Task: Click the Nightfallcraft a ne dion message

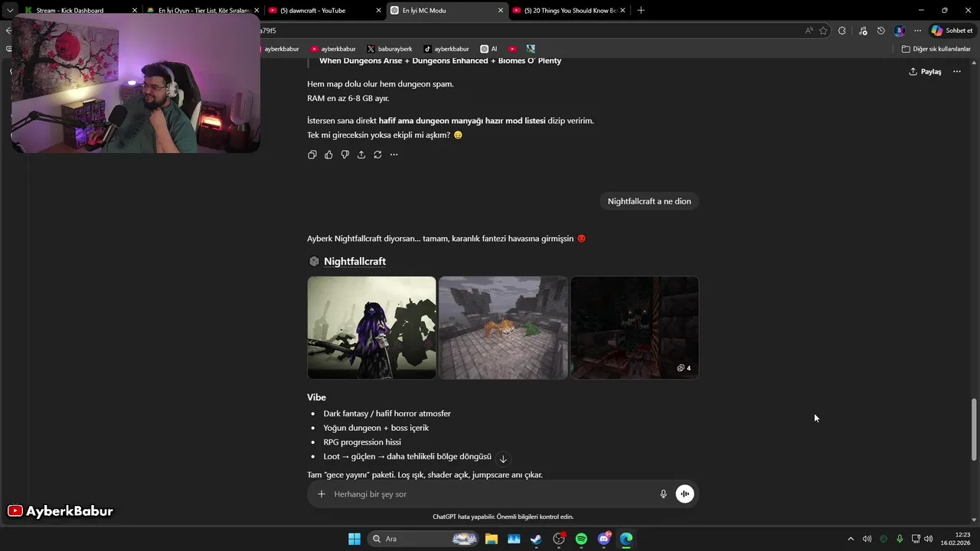Action: point(649,201)
